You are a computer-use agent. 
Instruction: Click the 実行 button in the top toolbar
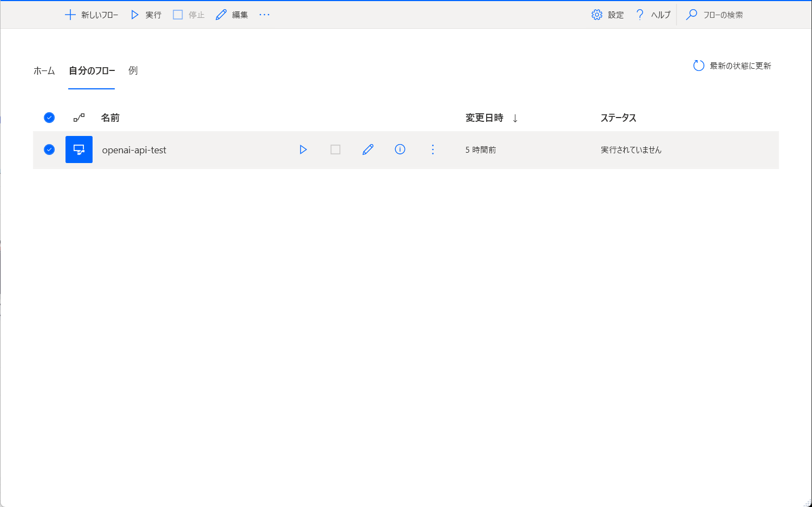pyautogui.click(x=146, y=15)
